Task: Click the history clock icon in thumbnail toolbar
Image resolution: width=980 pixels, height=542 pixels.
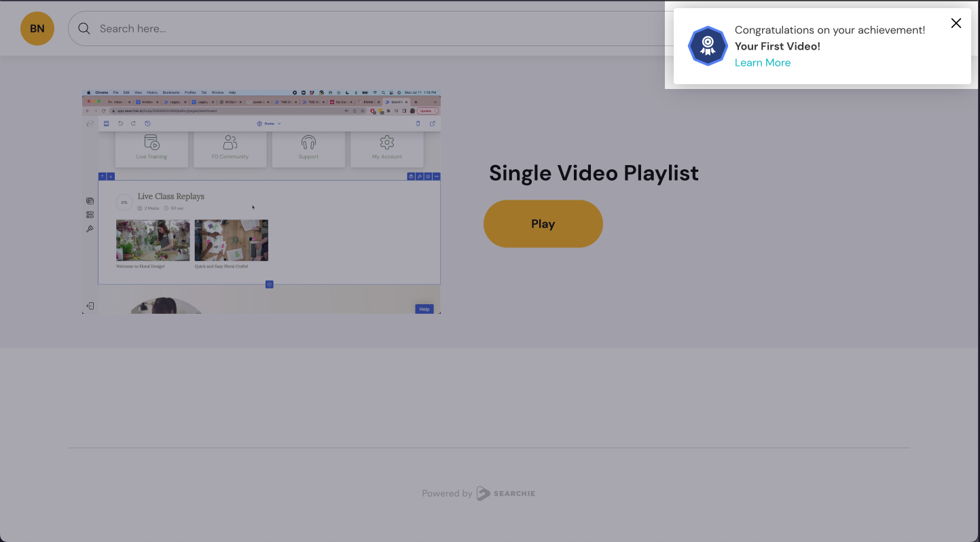Action: 147,124
